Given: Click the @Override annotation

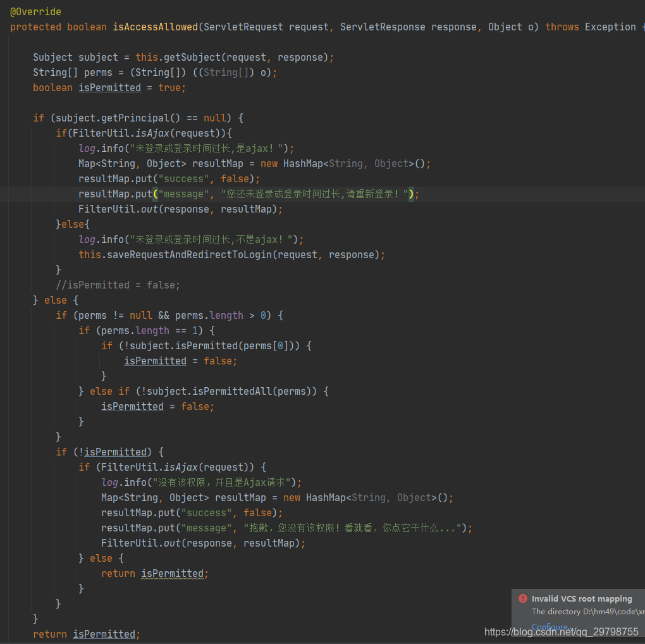Looking at the screenshot, I should 35,12.
